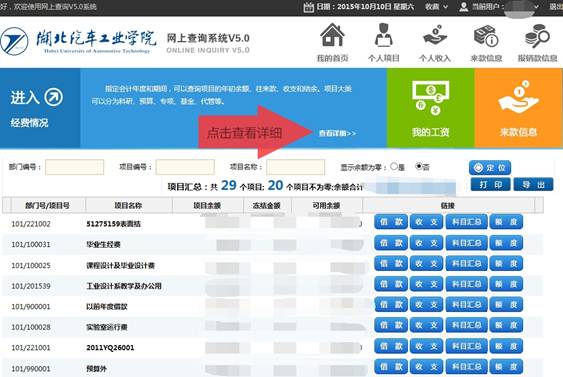Click 借款 for 工业设计系教学及办公用 row
Viewport: 563px width, 377px height.
pos(391,284)
